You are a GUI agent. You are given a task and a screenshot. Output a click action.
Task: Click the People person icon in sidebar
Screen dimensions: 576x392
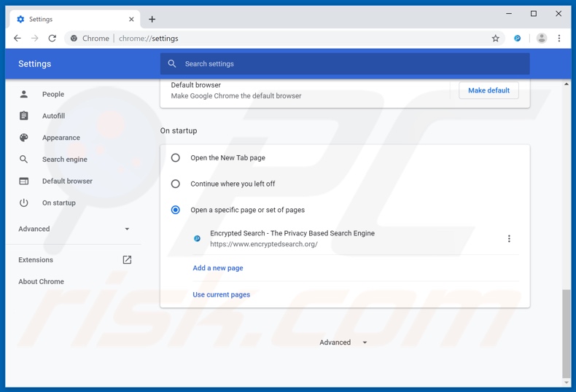tap(24, 94)
